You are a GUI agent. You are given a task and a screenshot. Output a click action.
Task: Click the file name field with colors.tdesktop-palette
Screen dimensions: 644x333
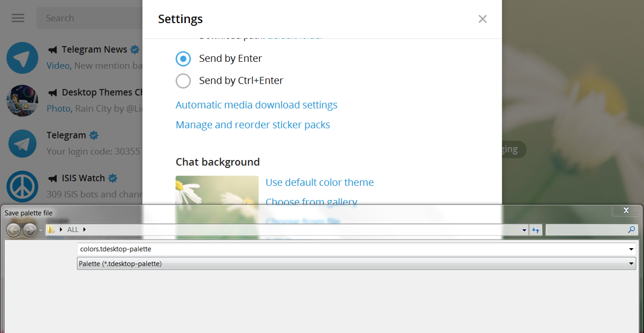[x=356, y=249]
